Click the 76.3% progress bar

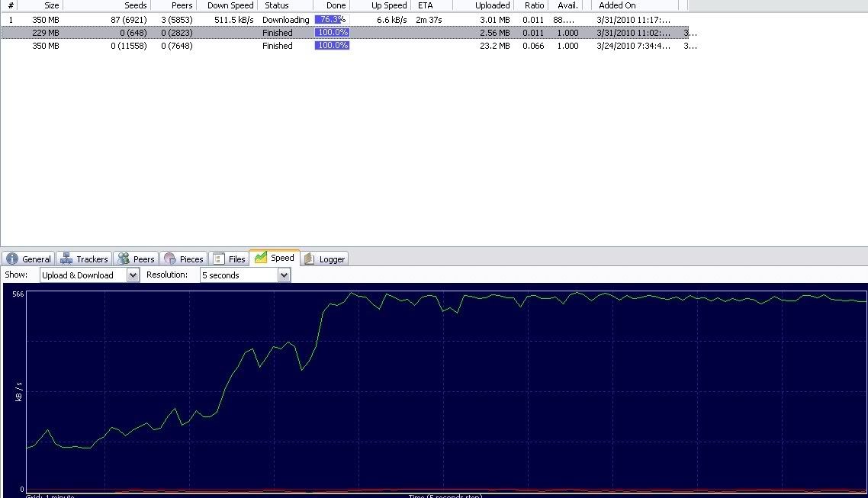point(332,19)
